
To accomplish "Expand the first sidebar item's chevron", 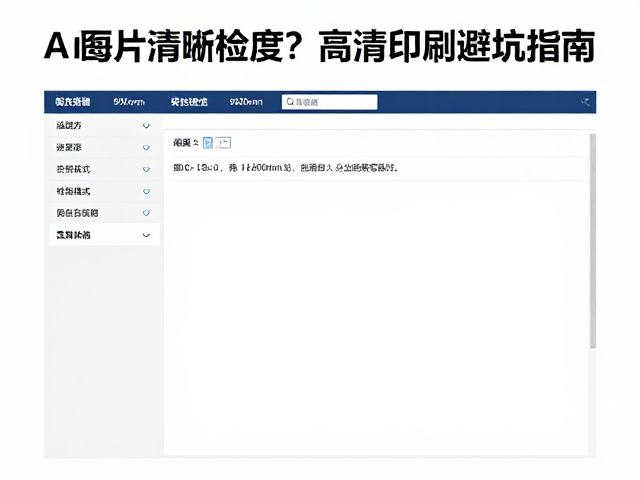I will (x=146, y=126).
